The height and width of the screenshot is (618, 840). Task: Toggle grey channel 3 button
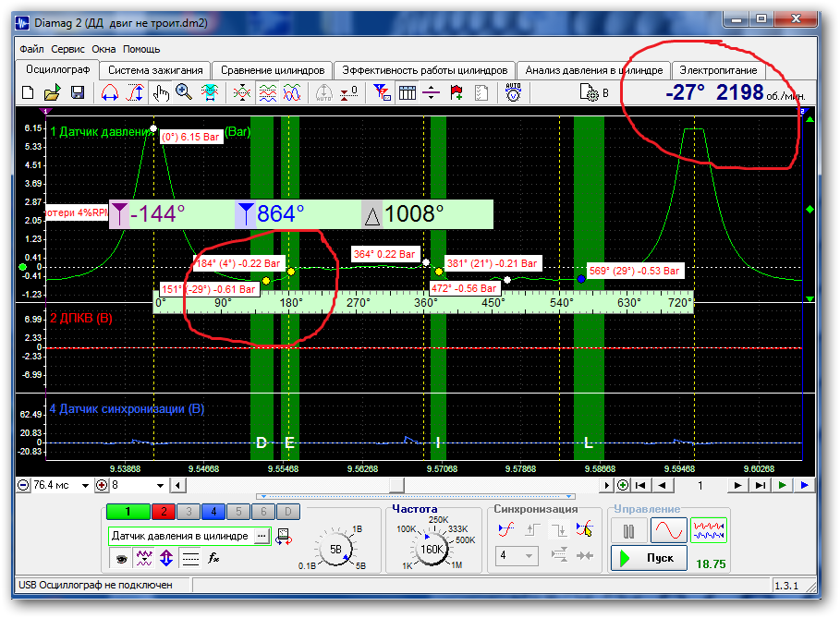pyautogui.click(x=189, y=512)
